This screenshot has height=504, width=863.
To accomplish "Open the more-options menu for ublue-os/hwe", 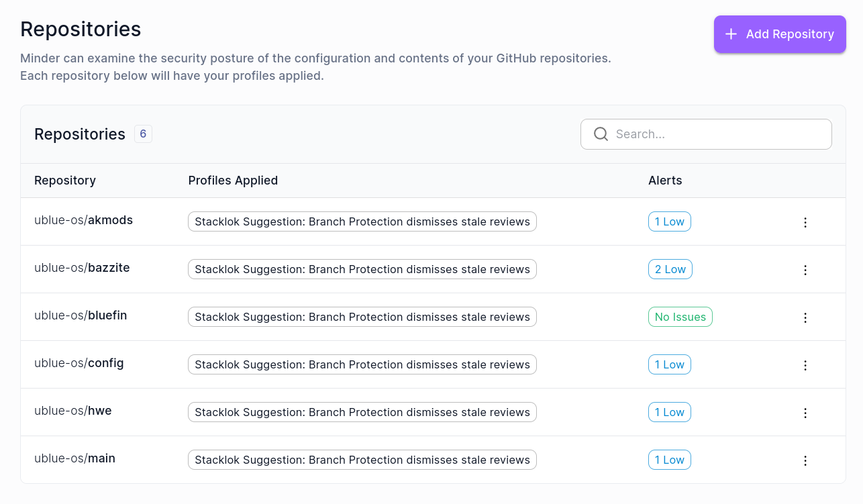I will pos(805,413).
